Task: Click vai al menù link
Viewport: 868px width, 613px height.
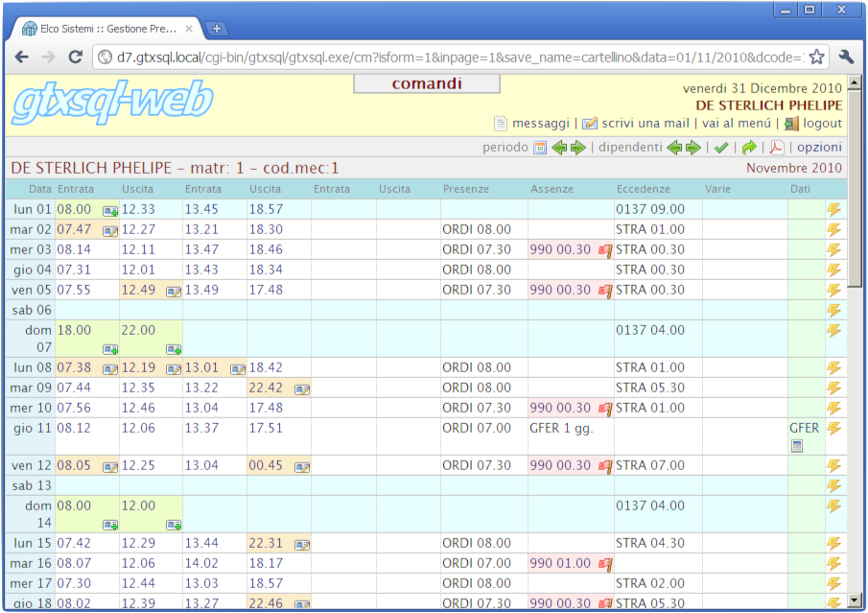Action: 737,123
